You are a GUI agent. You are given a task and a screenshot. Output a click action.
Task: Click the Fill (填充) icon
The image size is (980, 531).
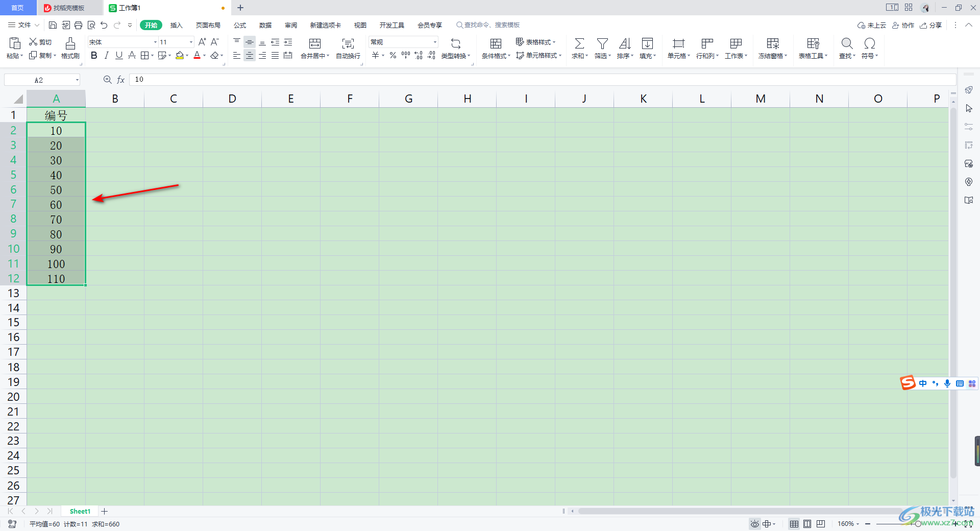click(x=647, y=43)
